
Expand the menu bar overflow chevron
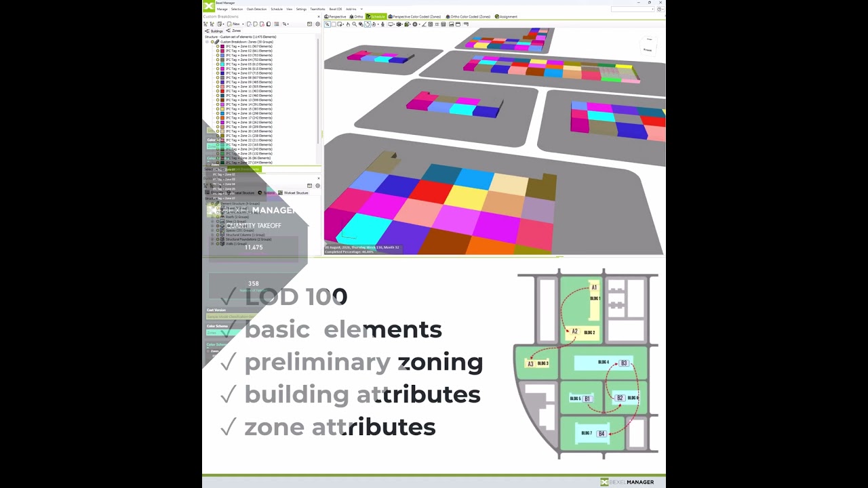361,9
